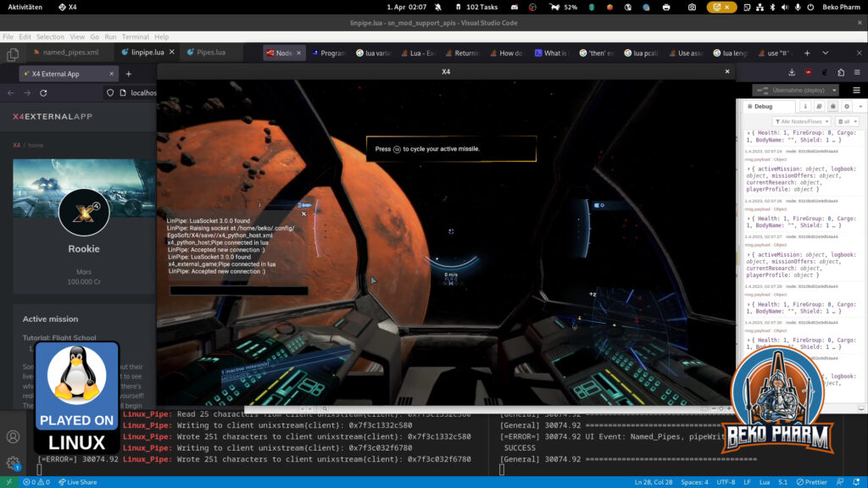The width and height of the screenshot is (868, 488).
Task: Click the Rookie profile avatar image
Action: click(x=84, y=213)
